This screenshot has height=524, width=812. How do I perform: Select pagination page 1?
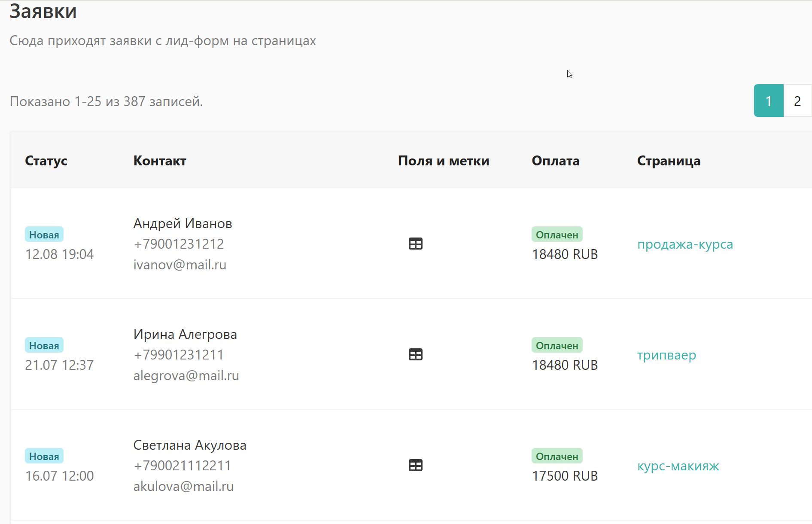coord(768,101)
